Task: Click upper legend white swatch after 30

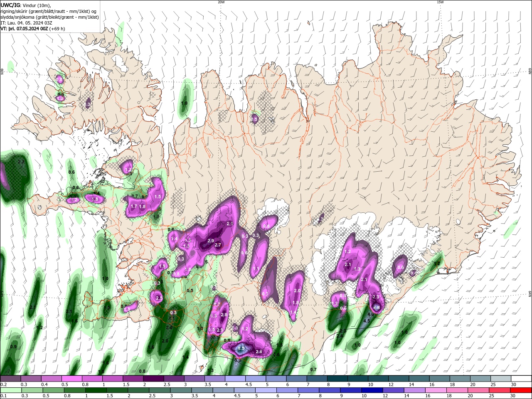Action: (522, 379)
